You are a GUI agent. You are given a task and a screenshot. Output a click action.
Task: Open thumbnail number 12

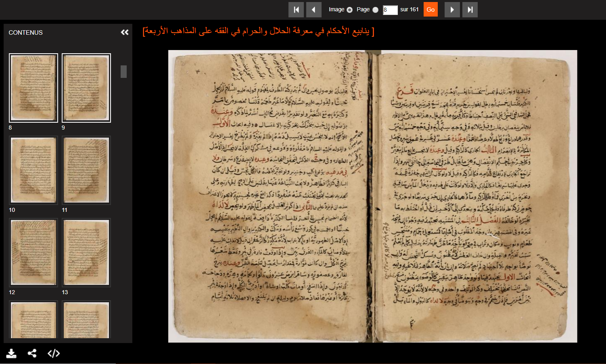tap(33, 253)
